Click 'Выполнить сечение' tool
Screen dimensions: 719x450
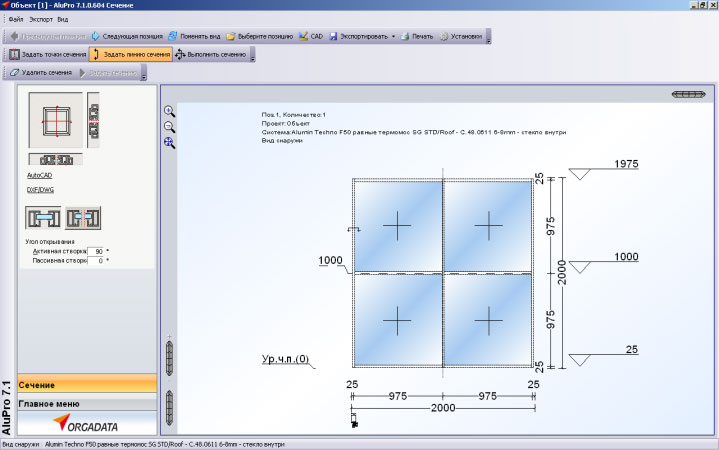point(210,55)
